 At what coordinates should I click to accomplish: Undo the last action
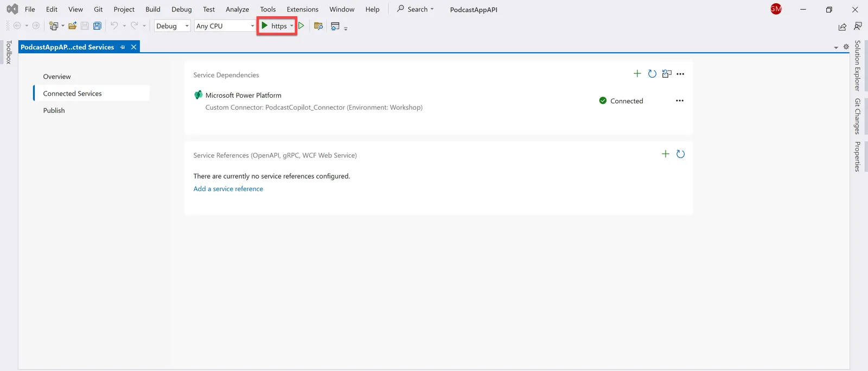(114, 26)
